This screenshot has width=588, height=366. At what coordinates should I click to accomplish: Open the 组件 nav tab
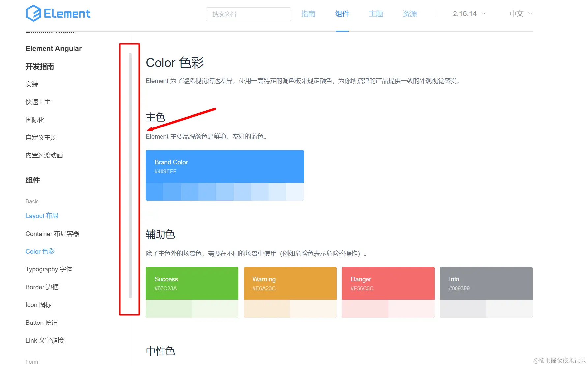coord(342,14)
